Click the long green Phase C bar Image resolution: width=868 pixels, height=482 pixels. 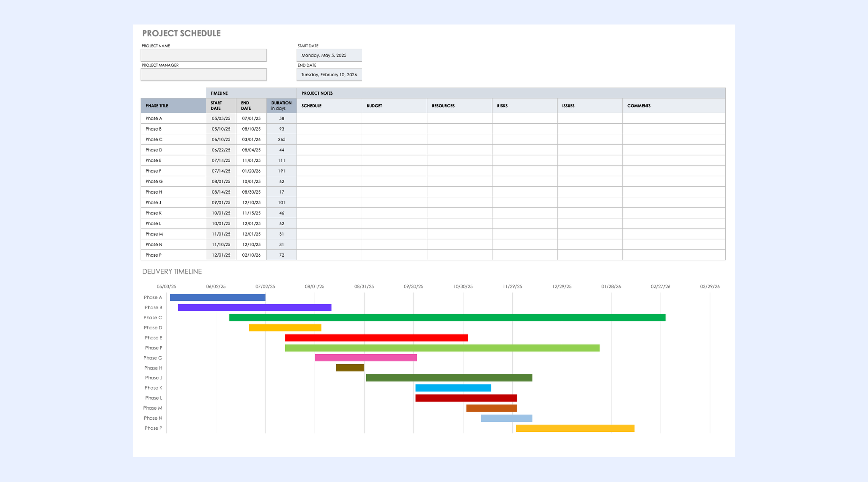tap(447, 318)
